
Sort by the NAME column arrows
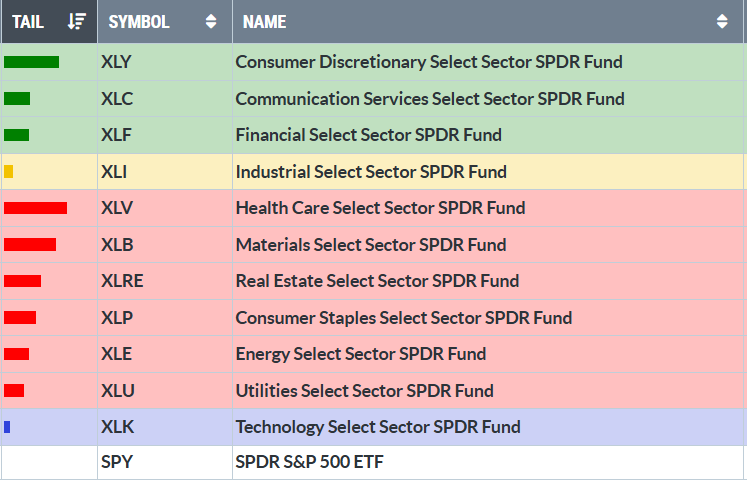point(722,21)
